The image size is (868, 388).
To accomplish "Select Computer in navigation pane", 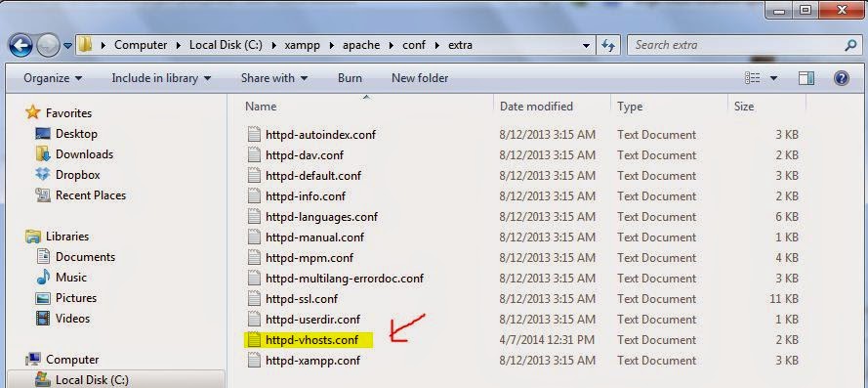I will (x=72, y=360).
